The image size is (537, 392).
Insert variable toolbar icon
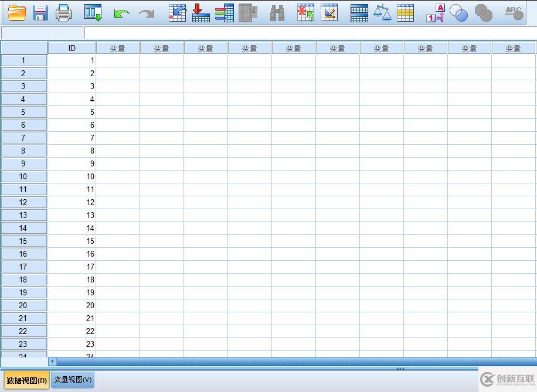point(329,13)
